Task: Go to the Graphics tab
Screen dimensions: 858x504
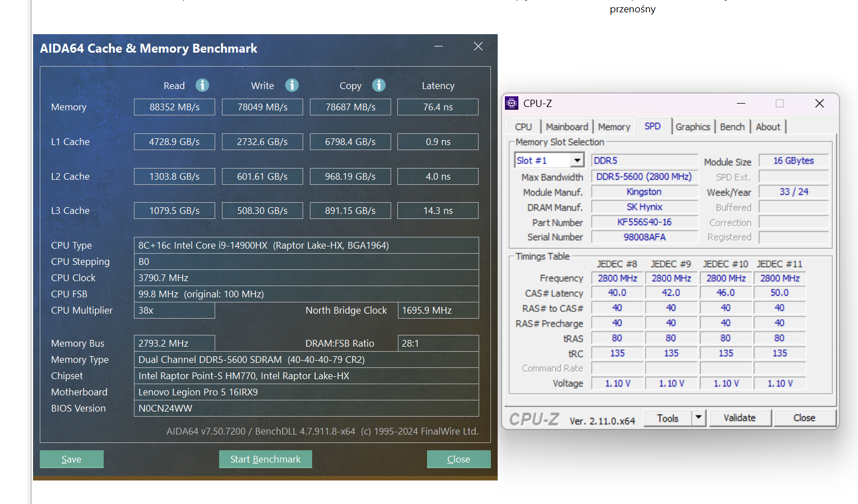Action: coord(693,127)
